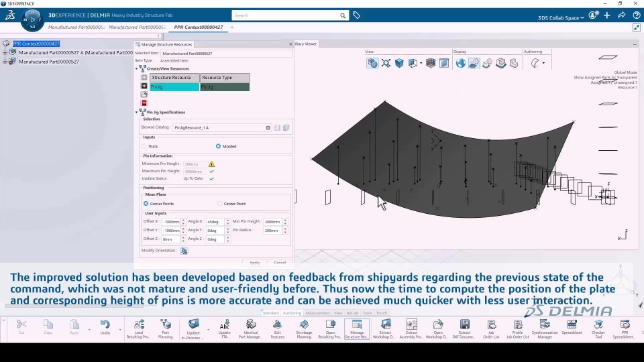Open Identical Part Manager
The width and height of the screenshot is (644, 362).
point(251,328)
